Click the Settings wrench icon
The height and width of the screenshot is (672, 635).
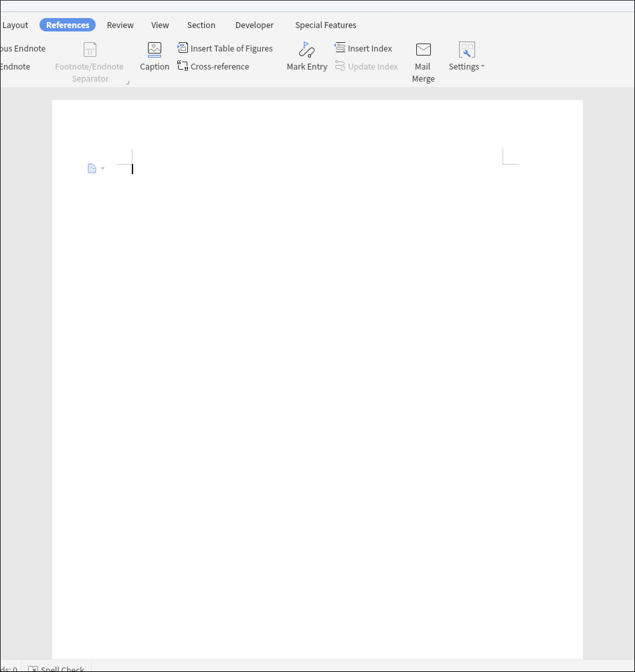point(466,50)
